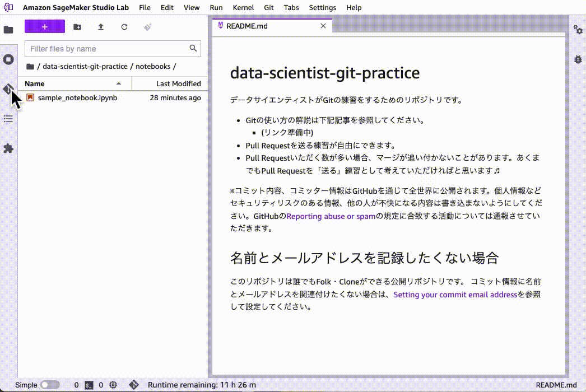The height and width of the screenshot is (392, 586).
Task: Click the 28 minutes ago timestamp
Action: [x=175, y=98]
